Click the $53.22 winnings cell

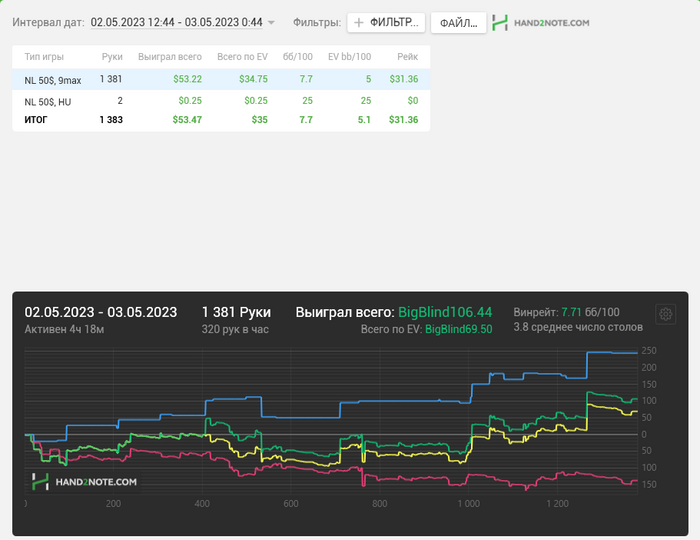188,79
